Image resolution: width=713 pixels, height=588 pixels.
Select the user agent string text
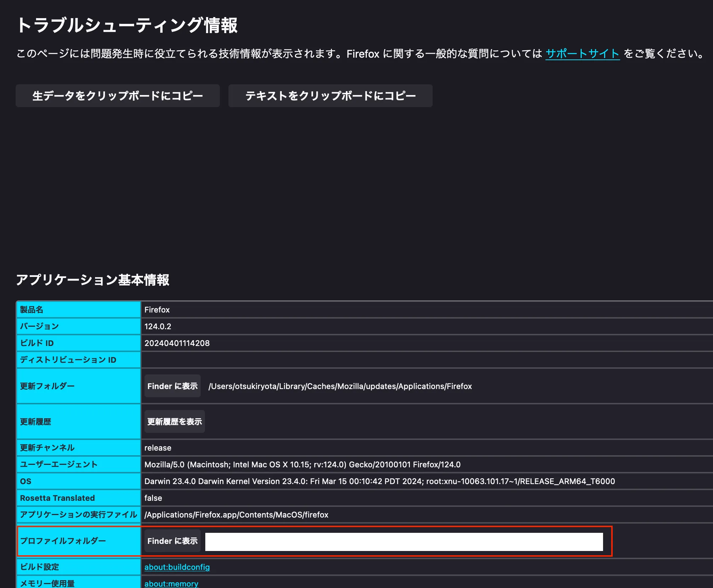[x=302, y=464]
